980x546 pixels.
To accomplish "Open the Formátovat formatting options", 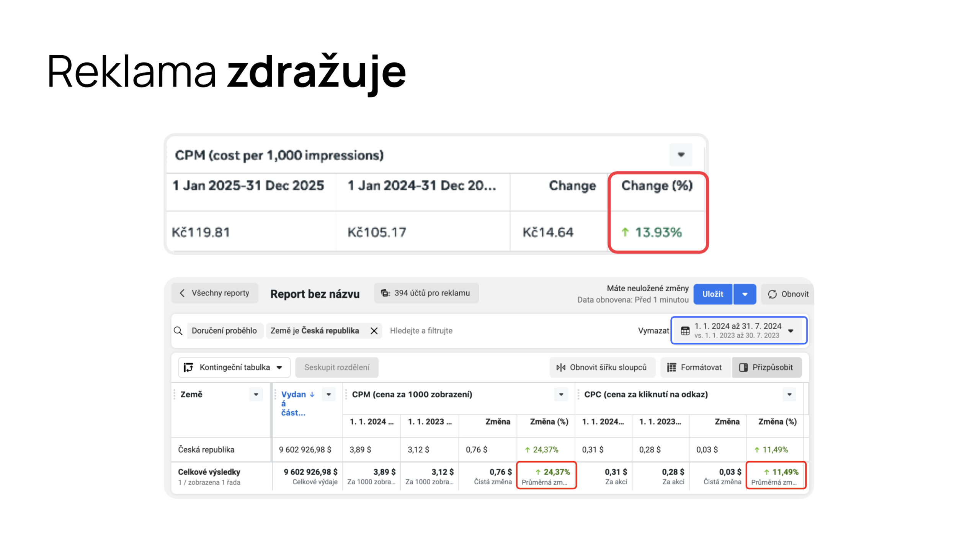I will coord(694,367).
